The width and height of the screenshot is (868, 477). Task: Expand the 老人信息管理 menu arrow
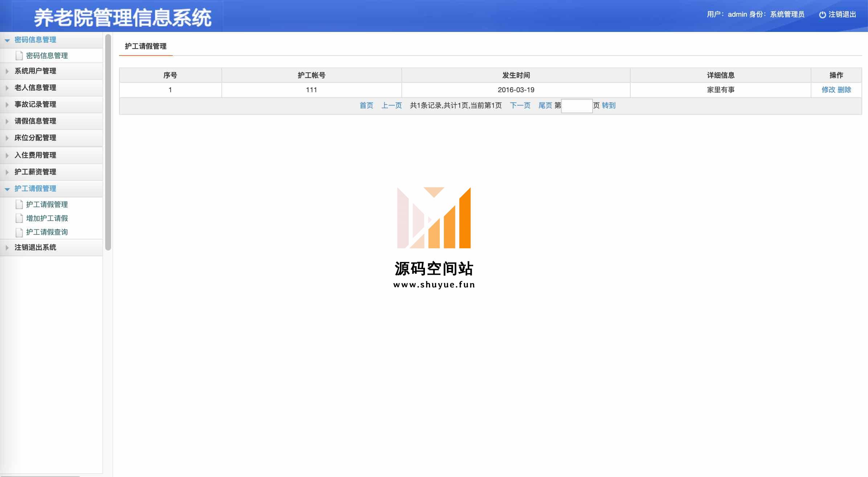click(7, 88)
